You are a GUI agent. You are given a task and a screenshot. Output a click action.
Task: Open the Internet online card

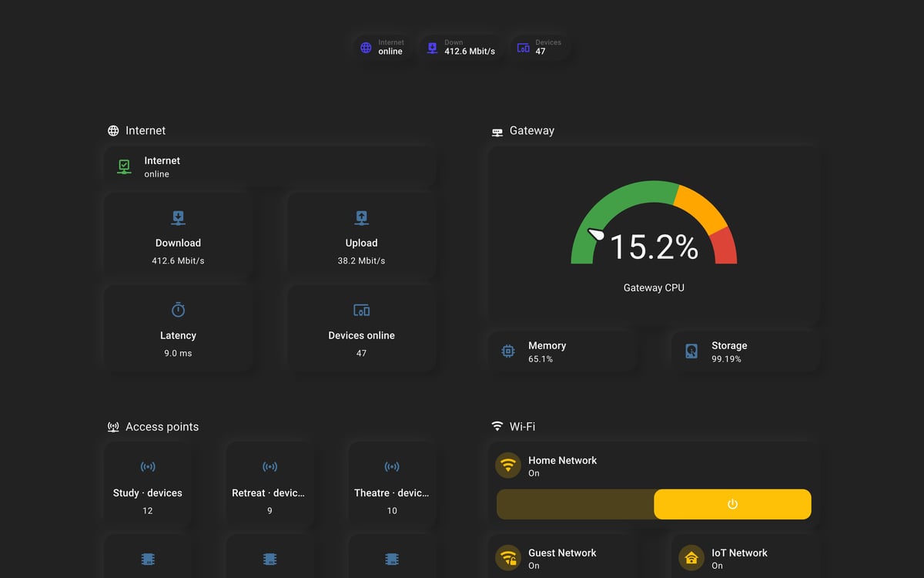269,166
